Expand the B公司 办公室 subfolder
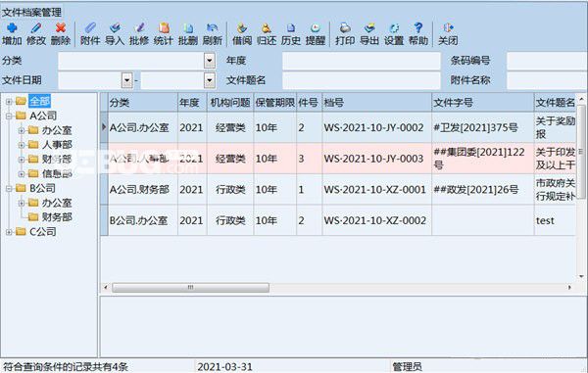Viewport: 588px width, 373px height. [22, 203]
